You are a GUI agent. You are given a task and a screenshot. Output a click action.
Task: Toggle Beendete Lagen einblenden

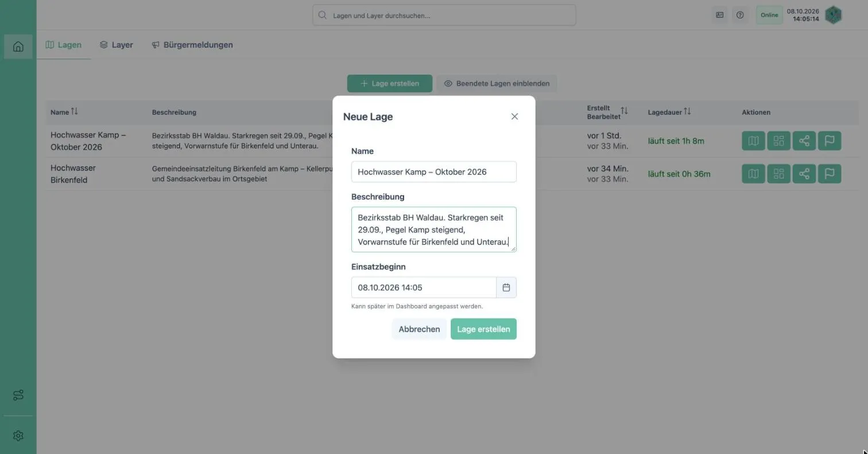497,83
